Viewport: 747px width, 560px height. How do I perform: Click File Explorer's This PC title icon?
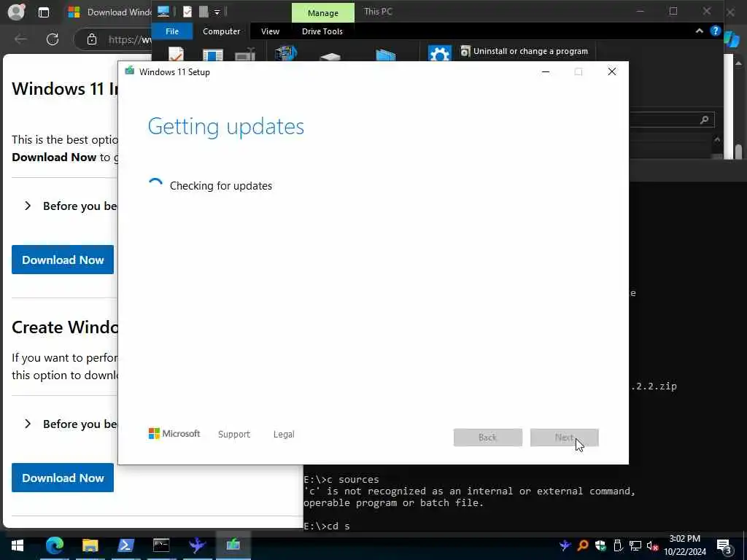click(163, 12)
